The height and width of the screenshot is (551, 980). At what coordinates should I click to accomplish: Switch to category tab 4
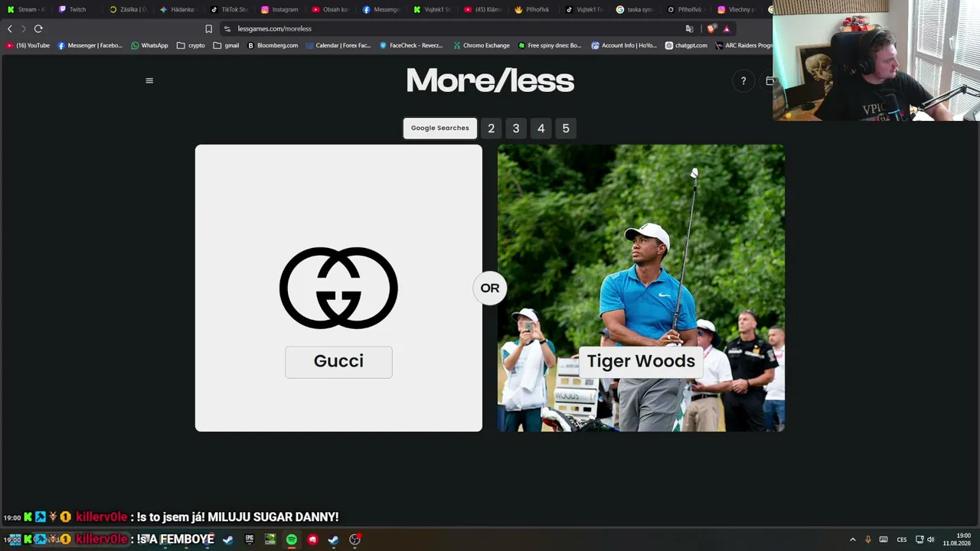point(541,128)
